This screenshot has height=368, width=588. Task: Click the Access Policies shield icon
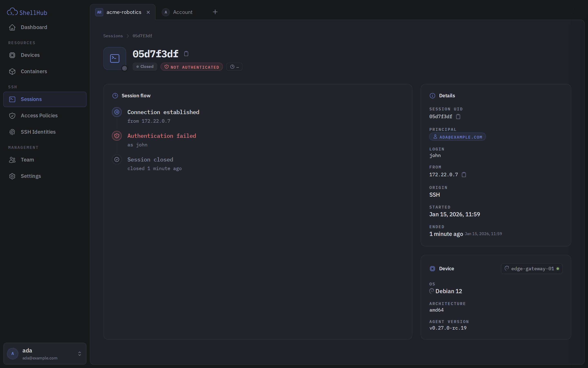(12, 116)
